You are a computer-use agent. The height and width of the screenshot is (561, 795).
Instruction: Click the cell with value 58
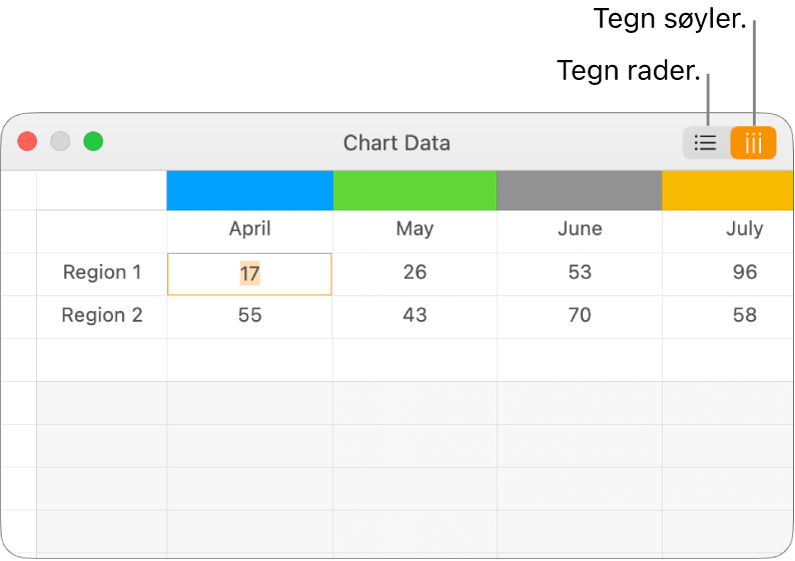(x=744, y=315)
